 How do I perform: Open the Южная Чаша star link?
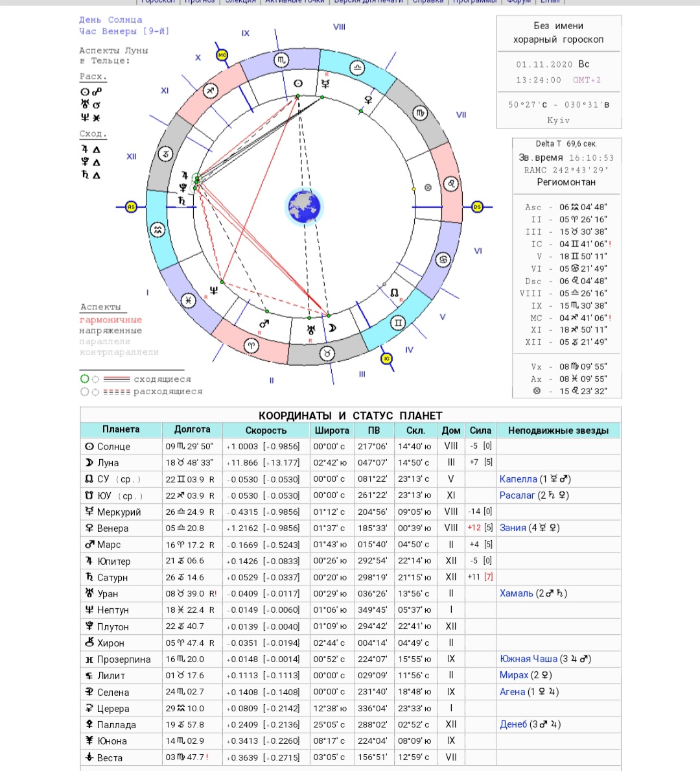coord(528,659)
